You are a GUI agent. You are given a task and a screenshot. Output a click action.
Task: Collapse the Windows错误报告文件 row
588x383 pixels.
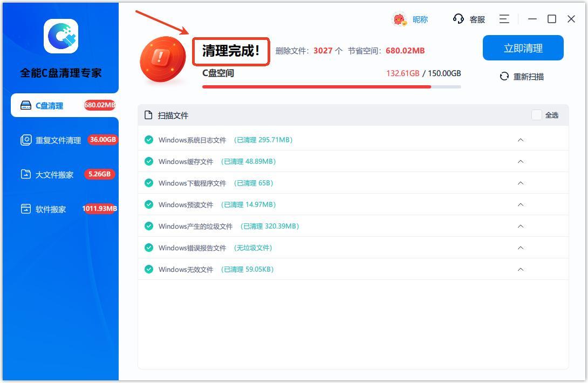tap(521, 248)
